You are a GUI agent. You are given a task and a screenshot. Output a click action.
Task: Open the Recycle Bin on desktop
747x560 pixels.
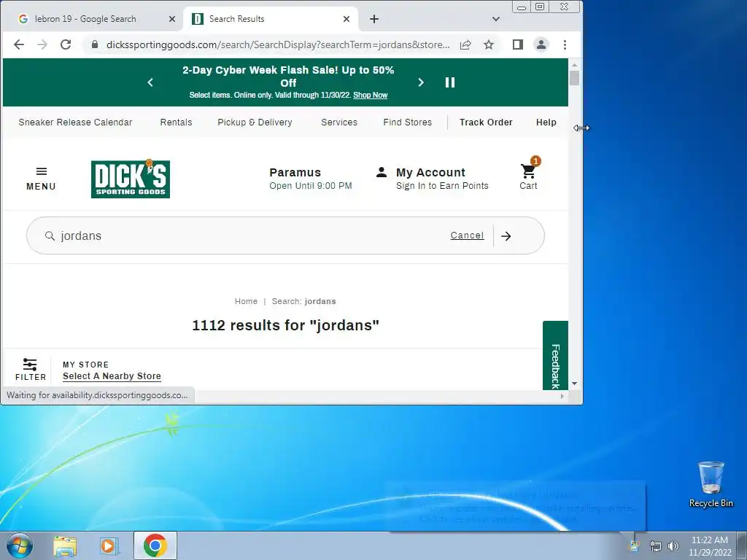[711, 484]
